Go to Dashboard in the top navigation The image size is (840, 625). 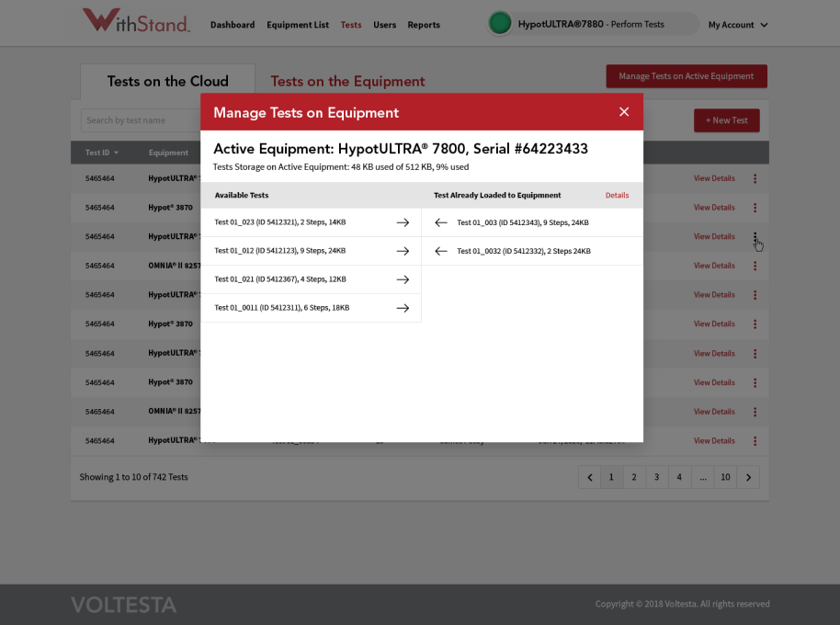click(x=233, y=25)
